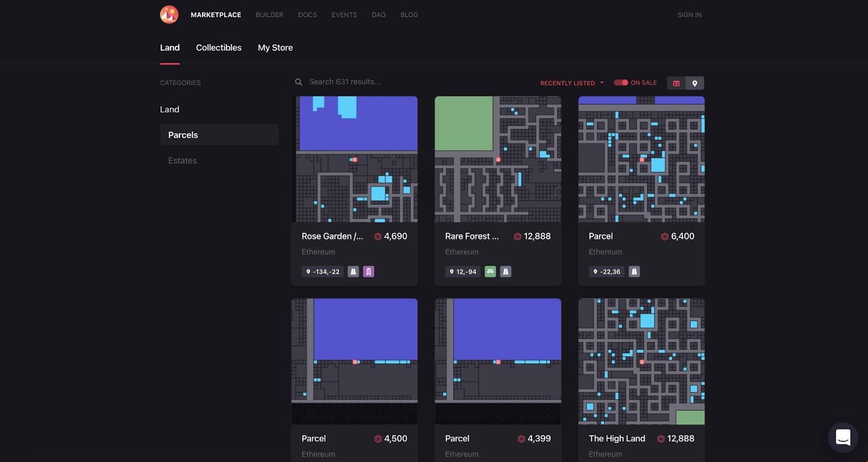
Task: Click the search magnifier icon
Action: pos(298,82)
